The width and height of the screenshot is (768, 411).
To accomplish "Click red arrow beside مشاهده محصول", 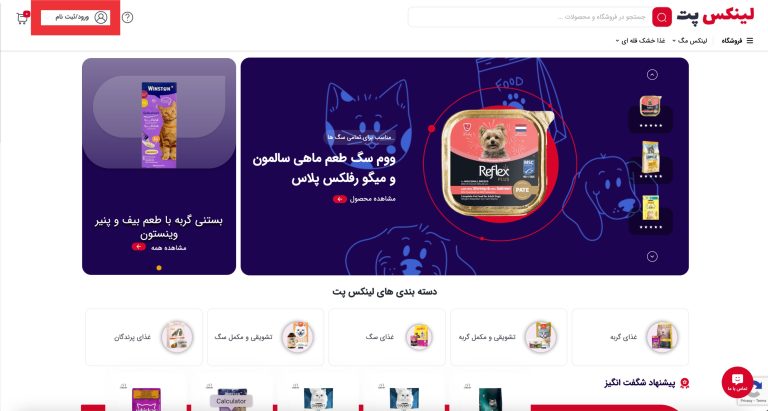I will click(340, 199).
